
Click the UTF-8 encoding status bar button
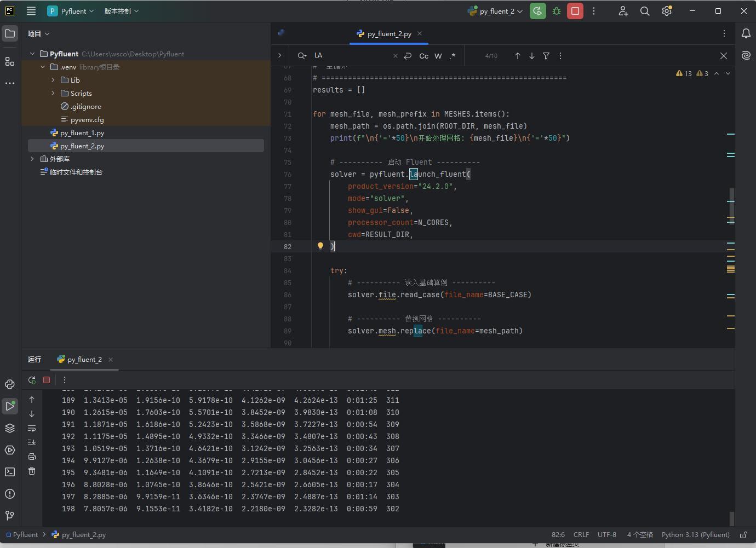click(606, 534)
